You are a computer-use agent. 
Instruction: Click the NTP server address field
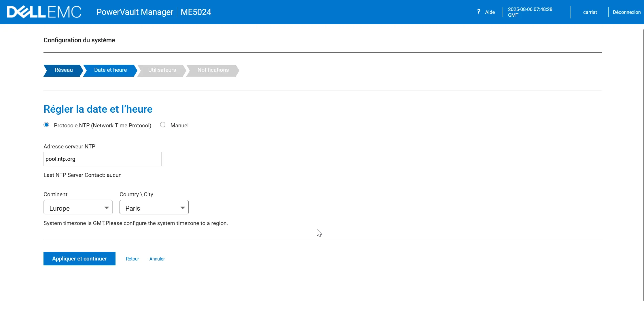[102, 159]
